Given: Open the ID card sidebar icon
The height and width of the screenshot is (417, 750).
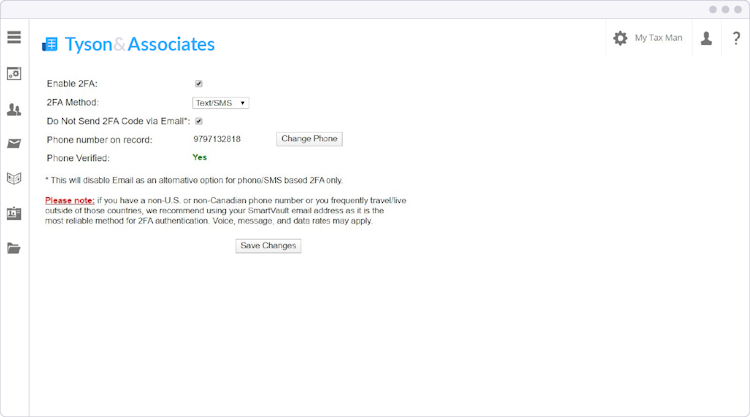Looking at the screenshot, I should click(x=14, y=213).
